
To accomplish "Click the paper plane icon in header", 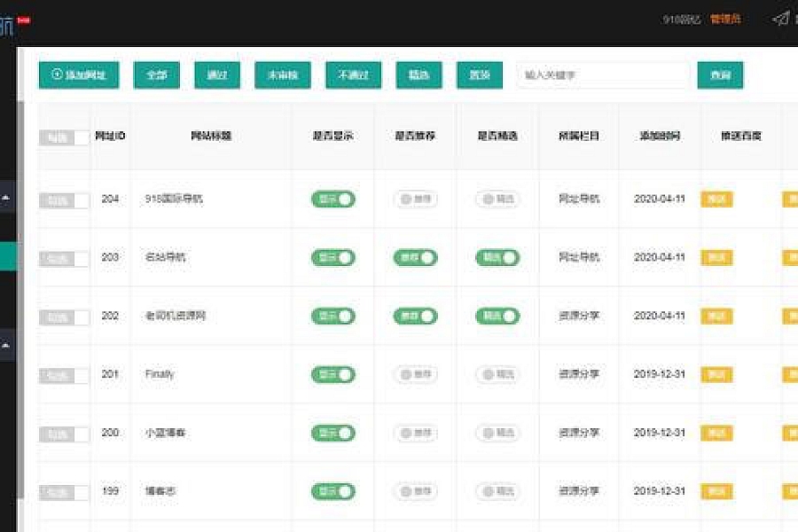I will (781, 20).
